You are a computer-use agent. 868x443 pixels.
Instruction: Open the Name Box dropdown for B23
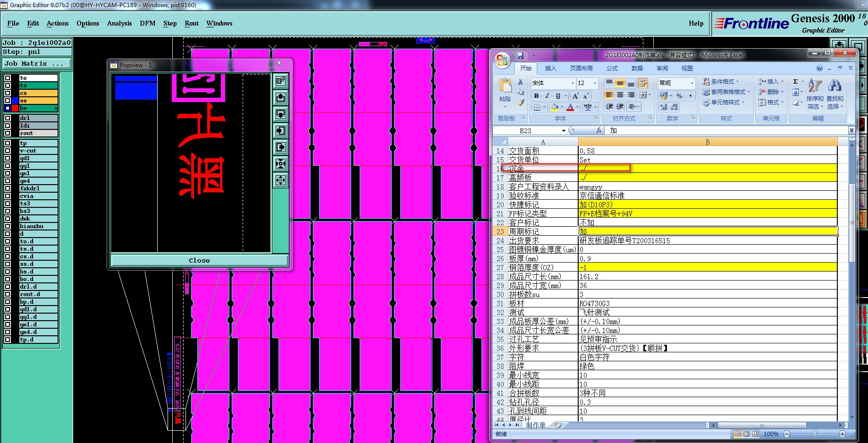tap(564, 131)
